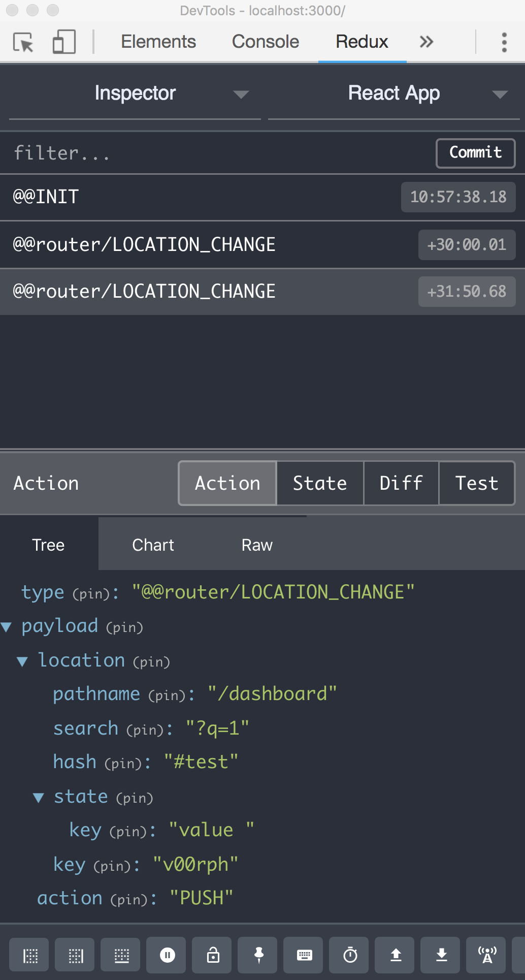Click the dock-to-bottom layout icon
The width and height of the screenshot is (525, 980).
click(122, 956)
